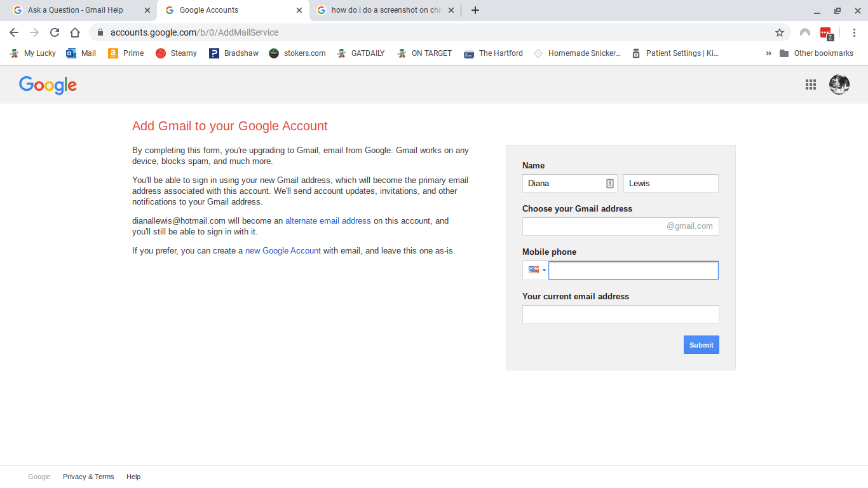Focus the last name field containing Lewis
Image resolution: width=868 pixels, height=488 pixels.
tap(671, 184)
